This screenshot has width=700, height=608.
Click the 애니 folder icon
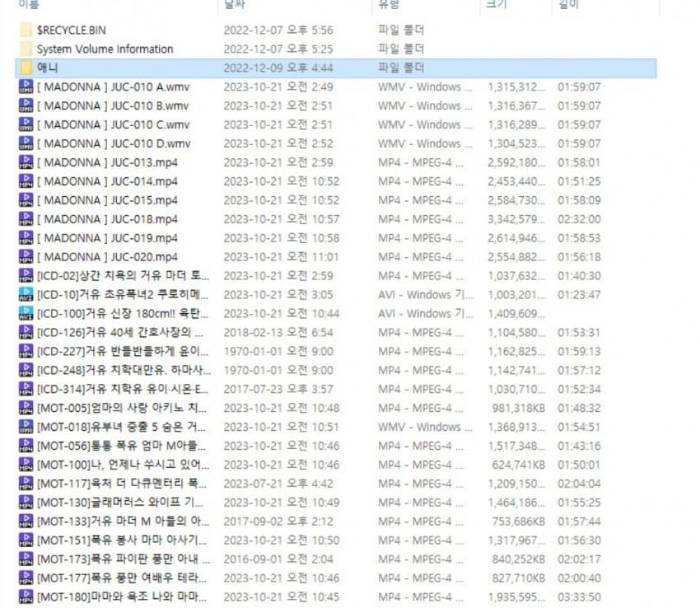pos(26,68)
